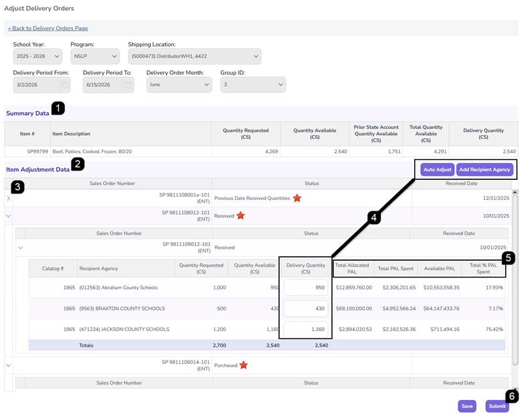Click 75.42% PAL spent value
This screenshot has width=522, height=420.
494,329
